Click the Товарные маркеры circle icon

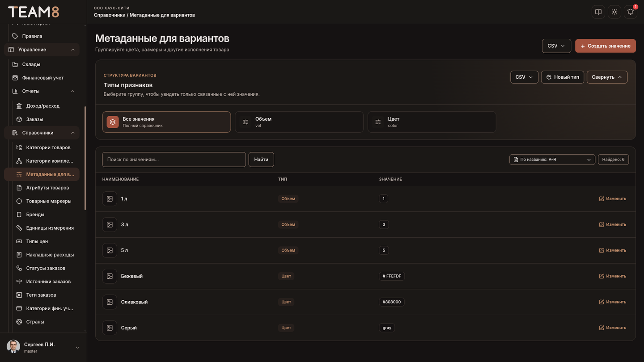coord(19,201)
